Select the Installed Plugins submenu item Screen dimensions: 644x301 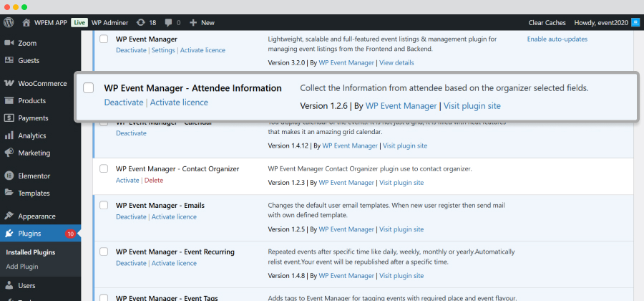pos(30,252)
